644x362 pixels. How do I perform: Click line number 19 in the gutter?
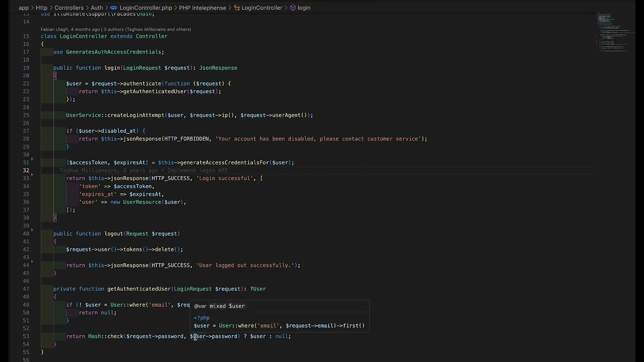(26, 68)
